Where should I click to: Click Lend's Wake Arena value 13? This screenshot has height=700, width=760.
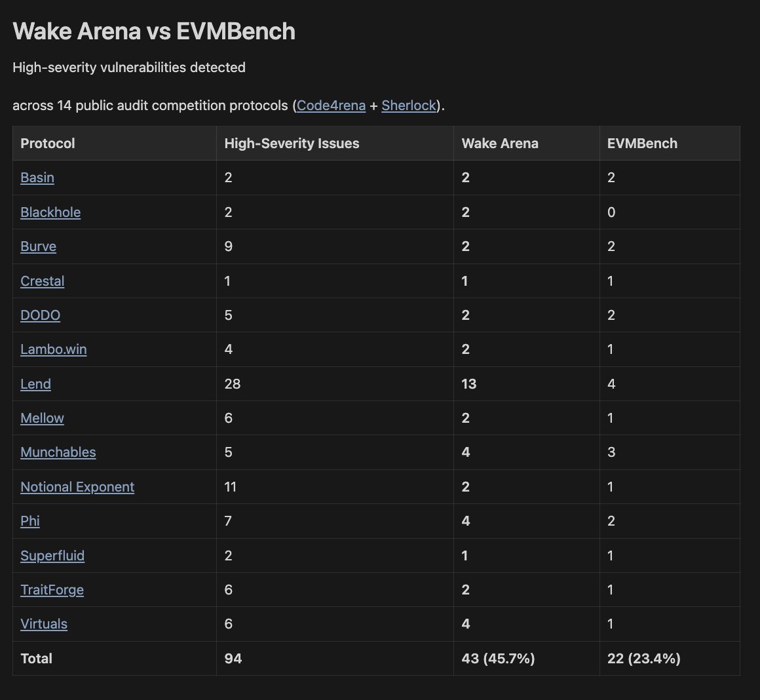click(x=468, y=384)
